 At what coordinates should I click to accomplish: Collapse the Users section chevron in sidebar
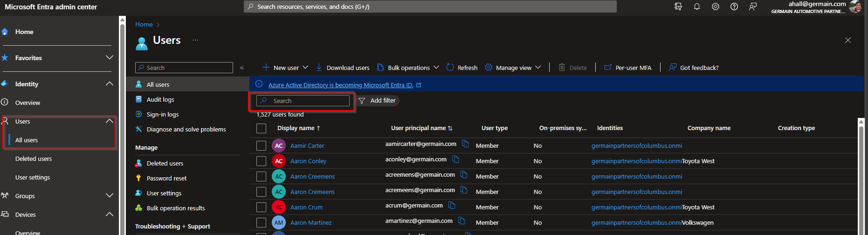[110, 121]
